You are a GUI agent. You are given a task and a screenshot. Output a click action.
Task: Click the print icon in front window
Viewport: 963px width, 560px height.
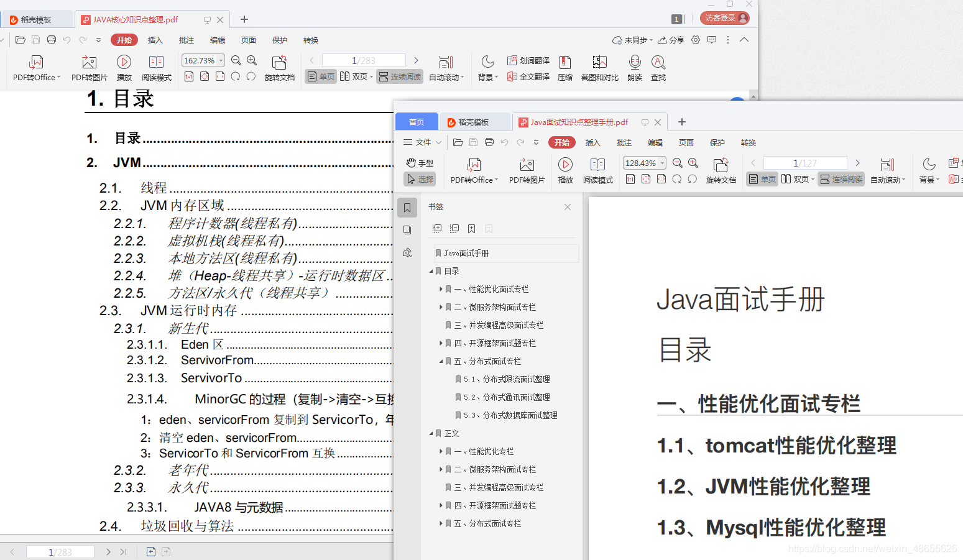click(489, 142)
